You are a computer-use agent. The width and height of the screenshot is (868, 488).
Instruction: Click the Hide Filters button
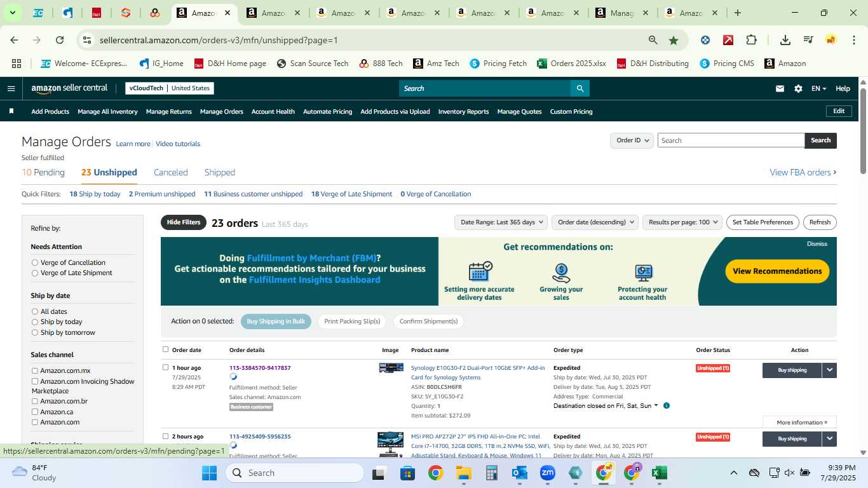click(x=184, y=222)
